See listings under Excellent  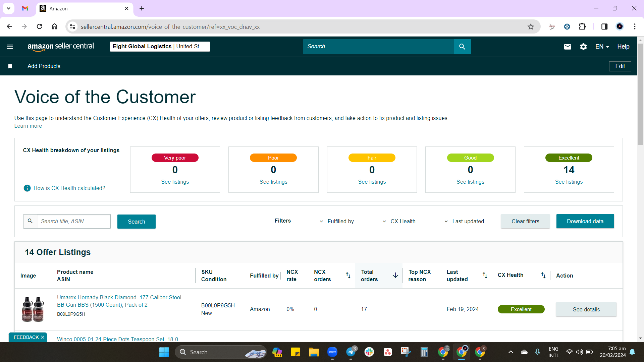point(569,182)
